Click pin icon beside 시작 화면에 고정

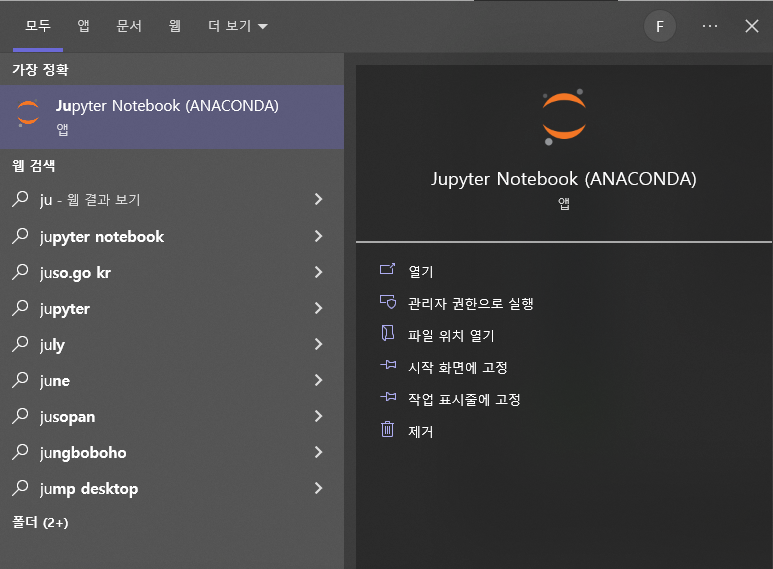(388, 365)
